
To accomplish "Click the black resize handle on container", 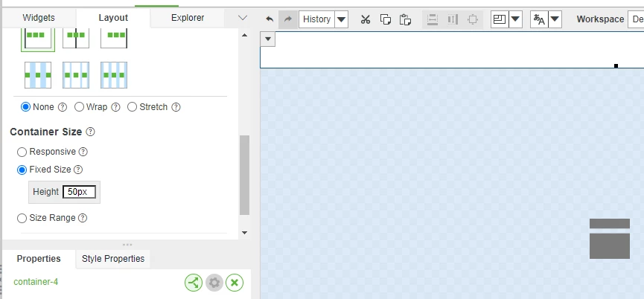I will tap(616, 65).
